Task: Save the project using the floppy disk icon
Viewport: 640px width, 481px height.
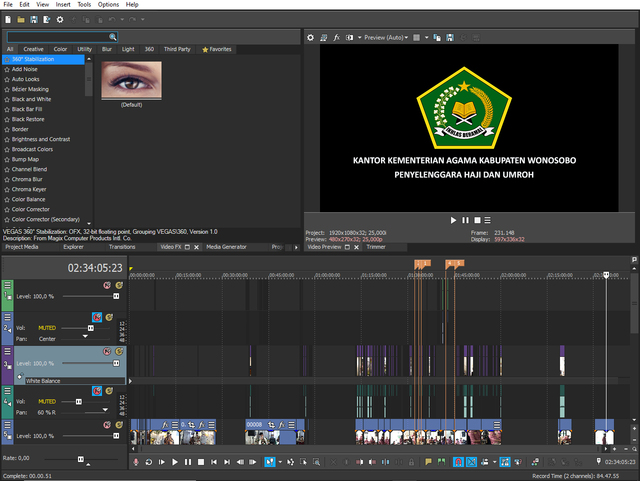Action: [34, 19]
